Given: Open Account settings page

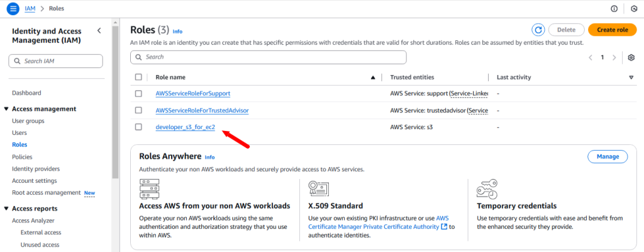Looking at the screenshot, I should click(35, 181).
